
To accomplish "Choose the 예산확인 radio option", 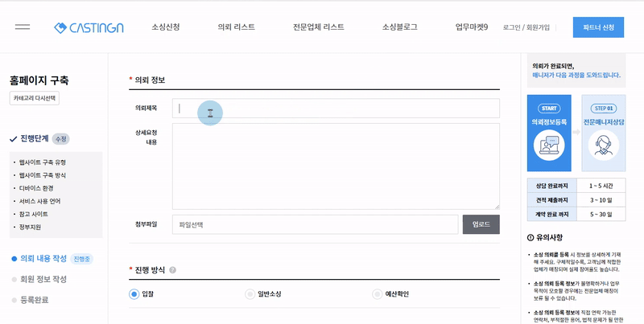I will [377, 294].
